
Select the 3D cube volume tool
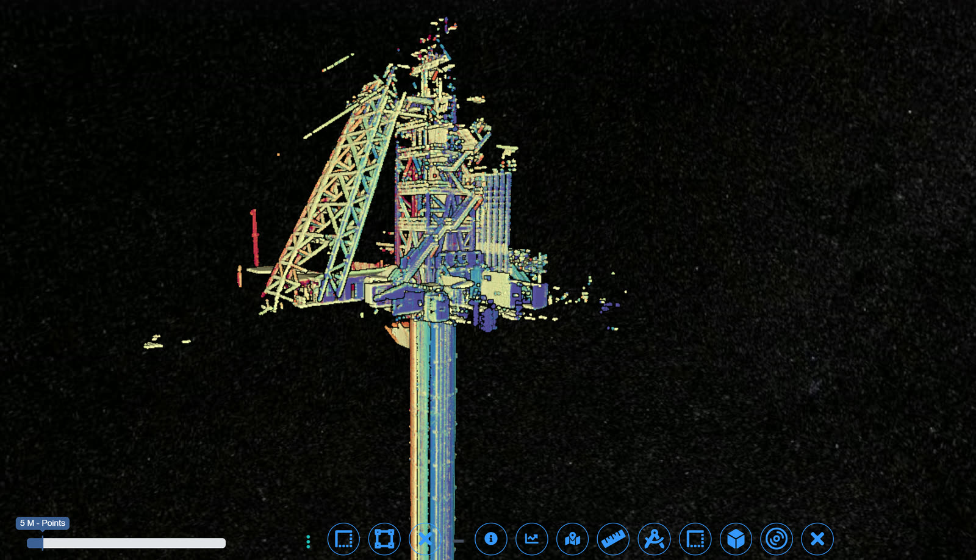click(x=736, y=539)
